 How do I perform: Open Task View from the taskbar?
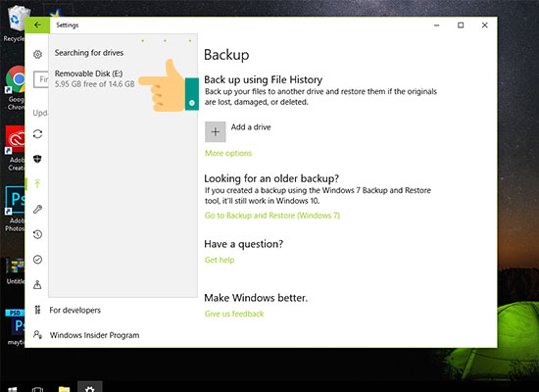[37, 389]
